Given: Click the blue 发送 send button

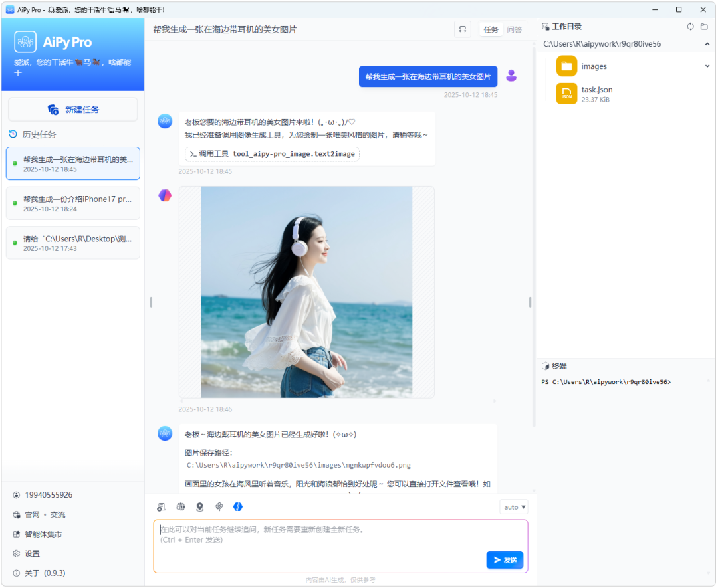Looking at the screenshot, I should pos(504,560).
